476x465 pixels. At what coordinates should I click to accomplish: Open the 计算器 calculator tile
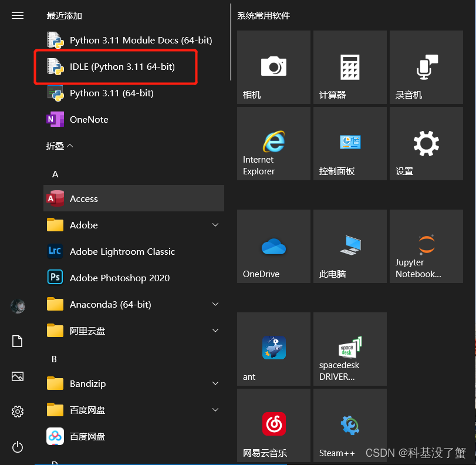coord(350,67)
